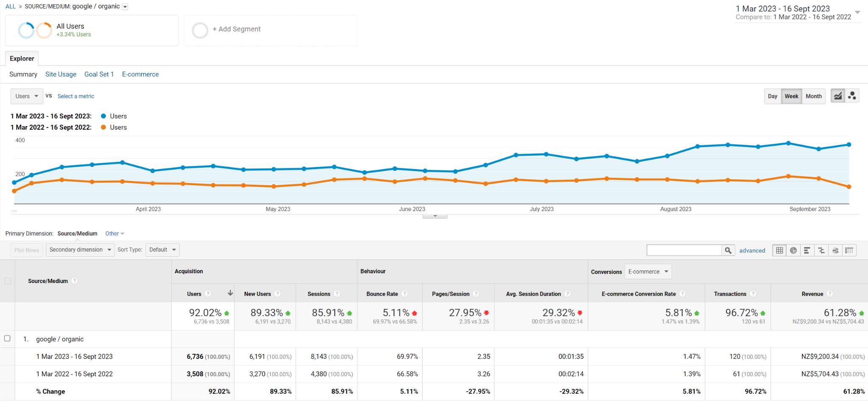Click the date range text 1 Mar 2023 - 16 Sept 2023
This screenshot has width=868, height=403.
click(783, 8)
